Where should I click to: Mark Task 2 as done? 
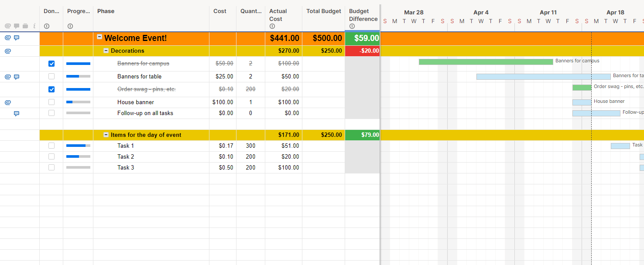(x=51, y=156)
